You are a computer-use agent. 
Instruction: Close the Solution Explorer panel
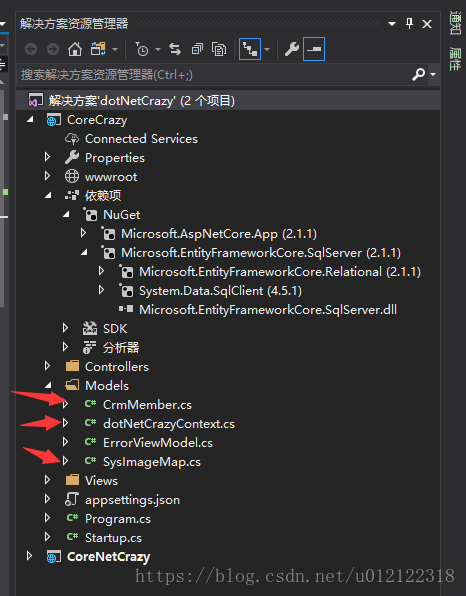click(427, 24)
